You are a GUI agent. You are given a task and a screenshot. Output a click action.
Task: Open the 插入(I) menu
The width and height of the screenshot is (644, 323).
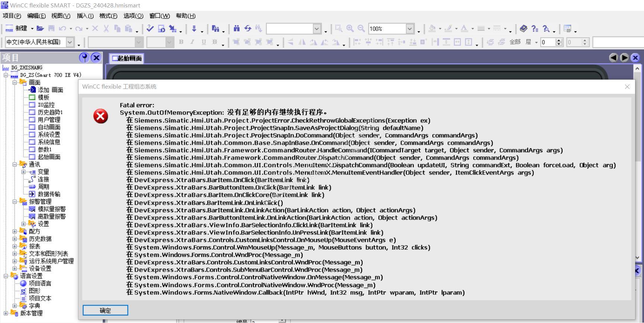(x=85, y=16)
